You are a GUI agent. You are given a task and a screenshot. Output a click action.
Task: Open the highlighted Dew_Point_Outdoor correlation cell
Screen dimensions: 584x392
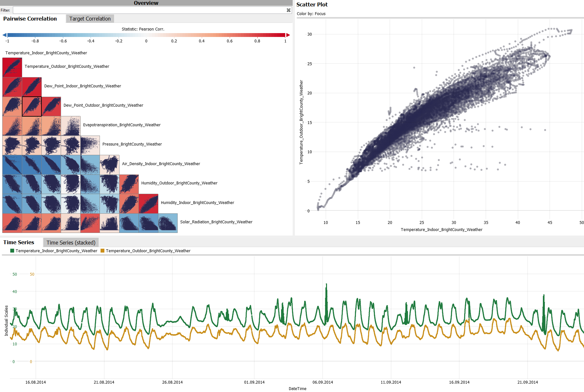(32, 106)
